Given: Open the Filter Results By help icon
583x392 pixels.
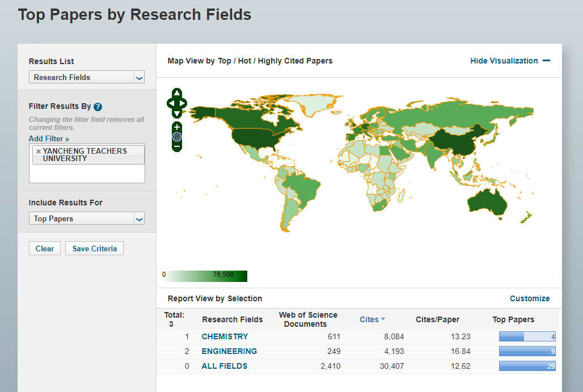Looking at the screenshot, I should click(x=98, y=107).
